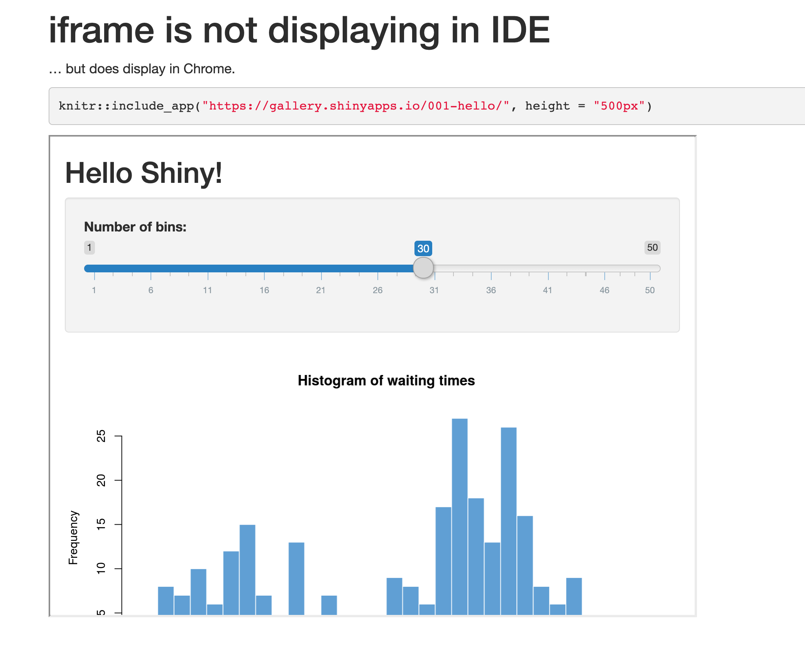This screenshot has width=805, height=672.
Task: Click the tick label 16 under the slider
Action: [x=264, y=290]
